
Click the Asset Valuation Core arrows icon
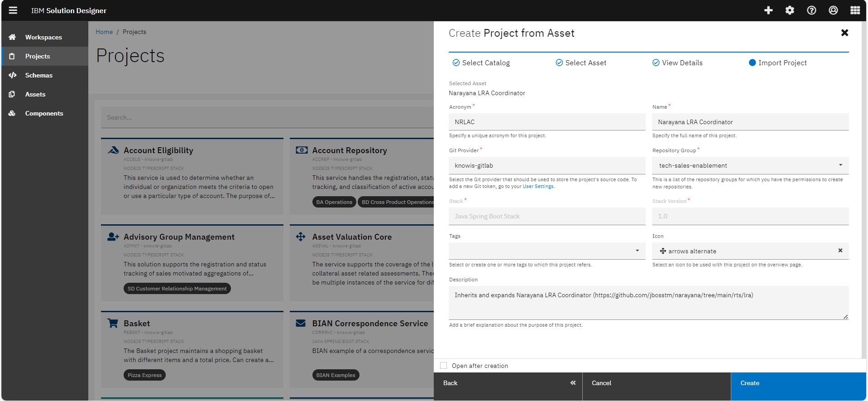pyautogui.click(x=301, y=237)
